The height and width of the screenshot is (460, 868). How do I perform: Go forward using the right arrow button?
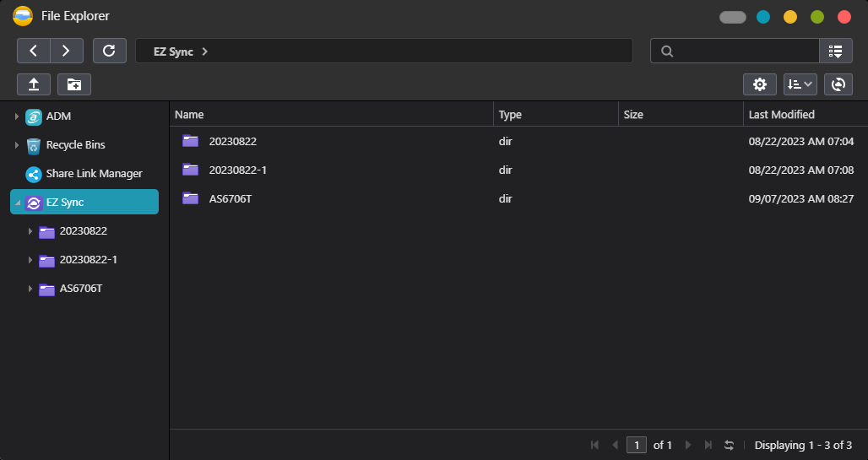pyautogui.click(x=66, y=51)
